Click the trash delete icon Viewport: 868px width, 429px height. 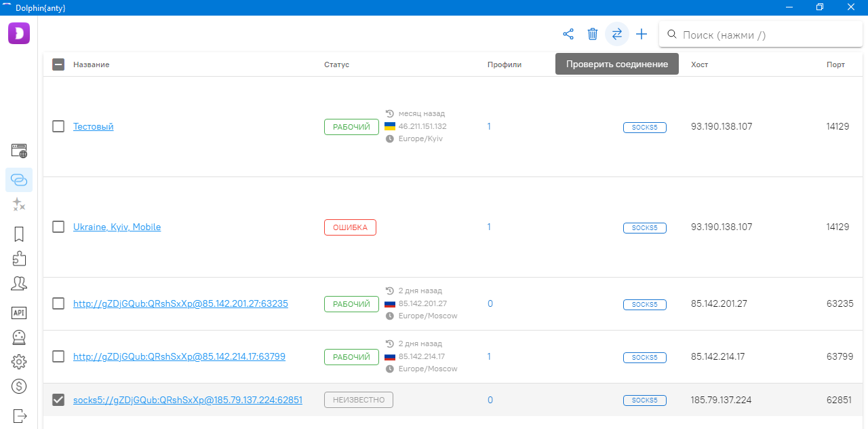tap(593, 34)
